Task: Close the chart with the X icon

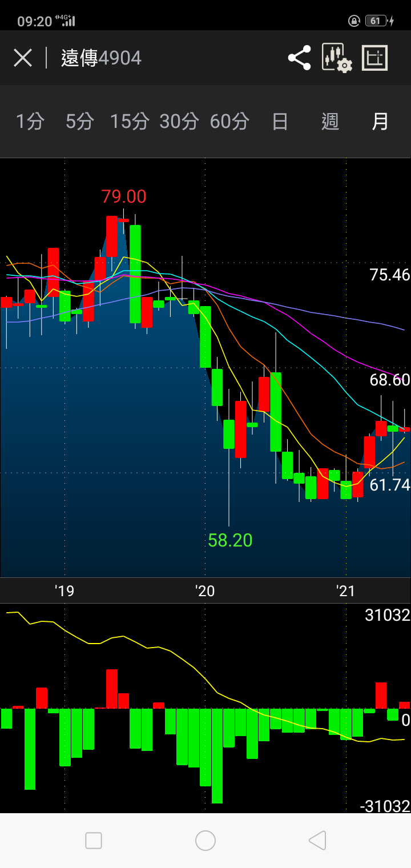Action: point(23,58)
